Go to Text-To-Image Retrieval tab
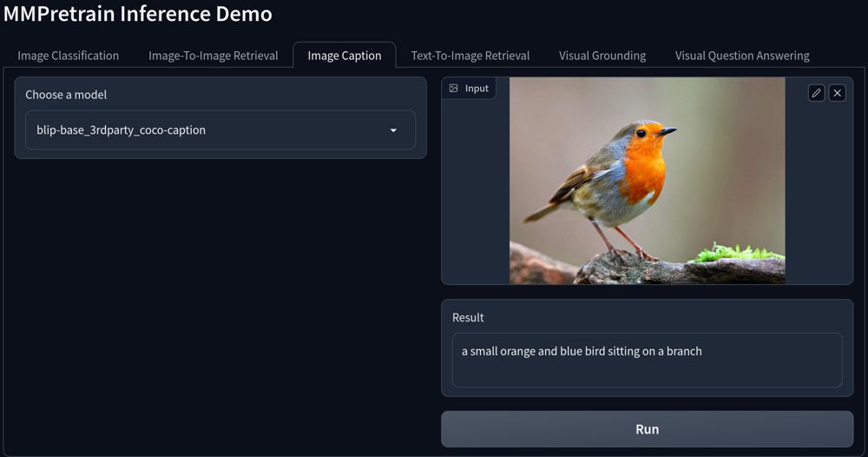 pyautogui.click(x=470, y=56)
